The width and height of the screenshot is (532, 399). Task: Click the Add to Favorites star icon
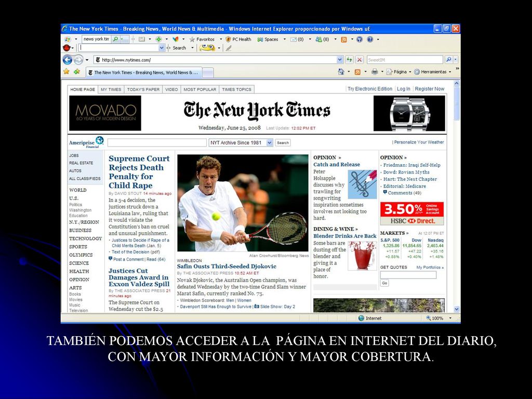tap(77, 72)
